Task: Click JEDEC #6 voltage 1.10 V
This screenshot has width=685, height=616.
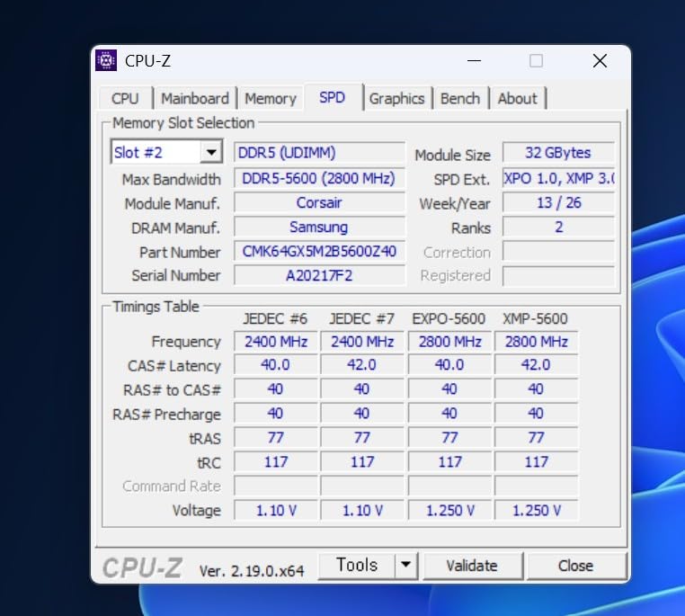Action: 276,510
